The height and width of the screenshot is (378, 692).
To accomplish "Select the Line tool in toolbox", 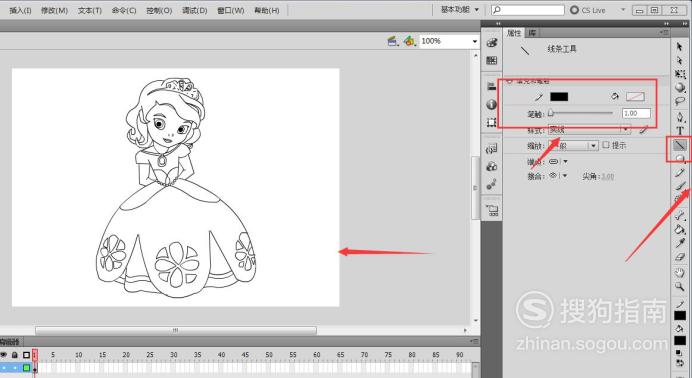I will click(x=680, y=144).
